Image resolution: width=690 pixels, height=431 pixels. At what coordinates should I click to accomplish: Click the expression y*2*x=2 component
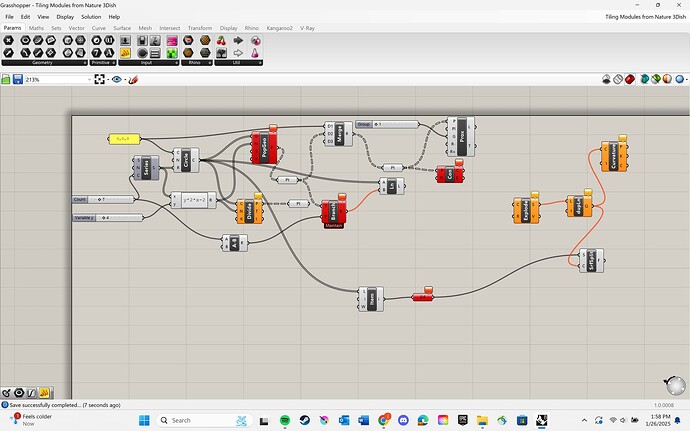[194, 200]
